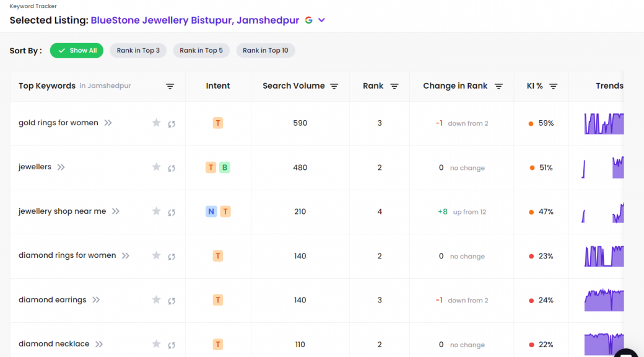Click the T intent badge for diamond necklace
Image resolution: width=644 pixels, height=357 pixels.
218,344
